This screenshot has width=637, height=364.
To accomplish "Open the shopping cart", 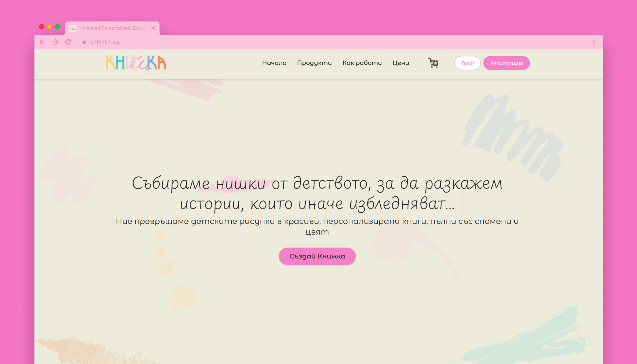I will tap(433, 63).
